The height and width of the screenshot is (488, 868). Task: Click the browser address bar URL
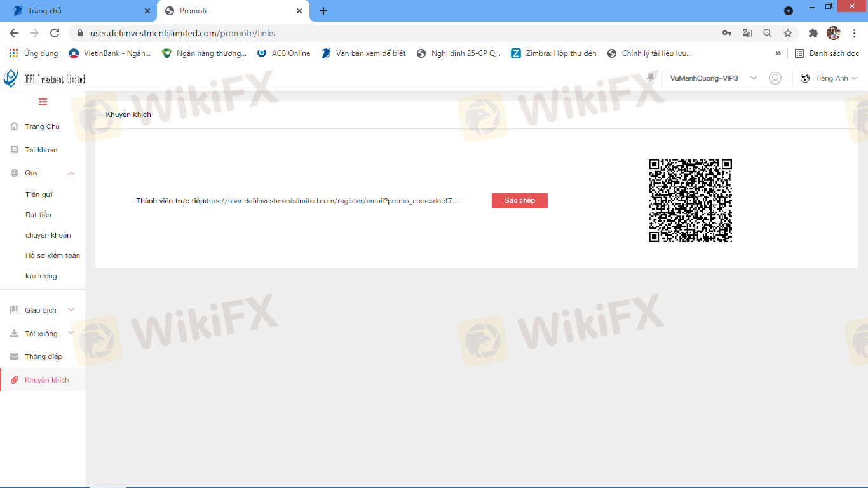coord(183,33)
